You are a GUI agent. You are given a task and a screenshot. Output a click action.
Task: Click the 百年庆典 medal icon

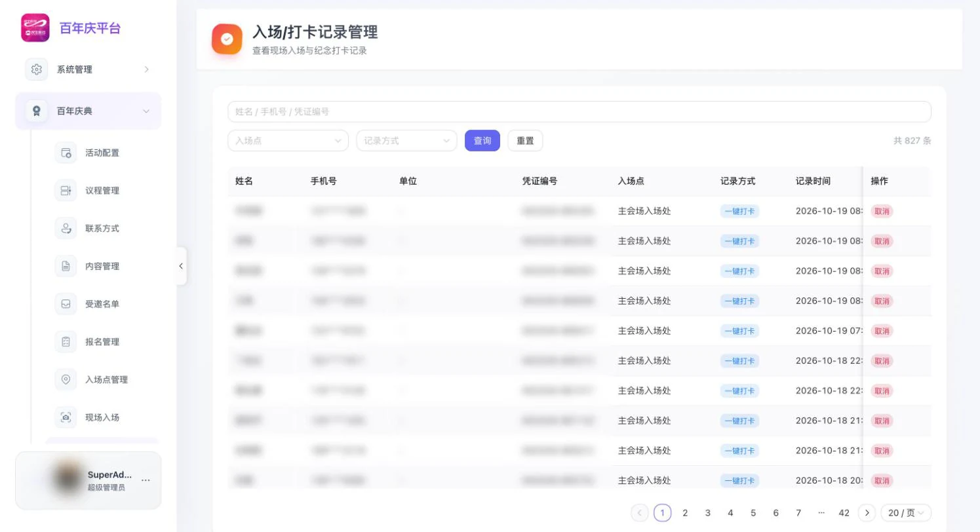[x=37, y=111]
